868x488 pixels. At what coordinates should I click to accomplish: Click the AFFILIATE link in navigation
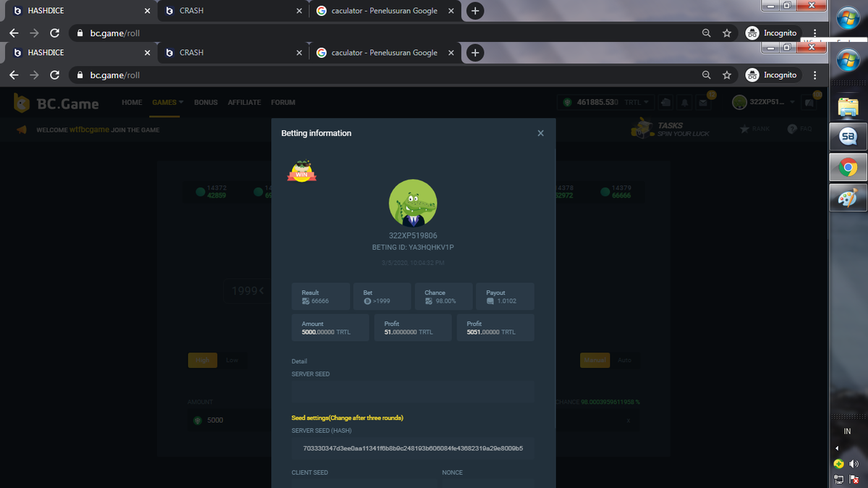click(x=244, y=102)
